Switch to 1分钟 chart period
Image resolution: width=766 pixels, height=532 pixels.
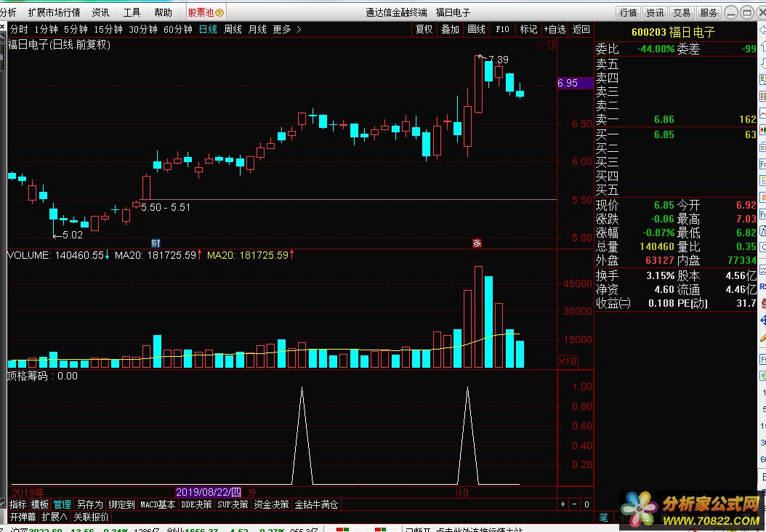(x=46, y=29)
